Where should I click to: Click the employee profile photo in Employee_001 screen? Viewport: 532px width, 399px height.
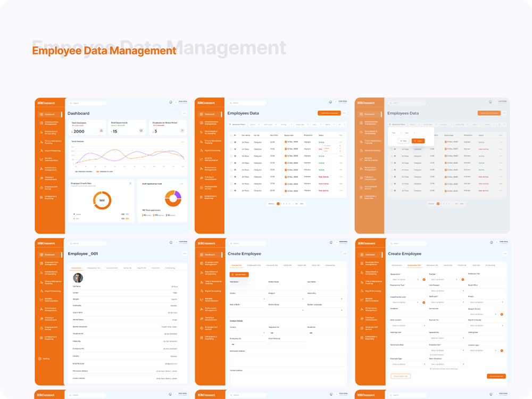78,278
